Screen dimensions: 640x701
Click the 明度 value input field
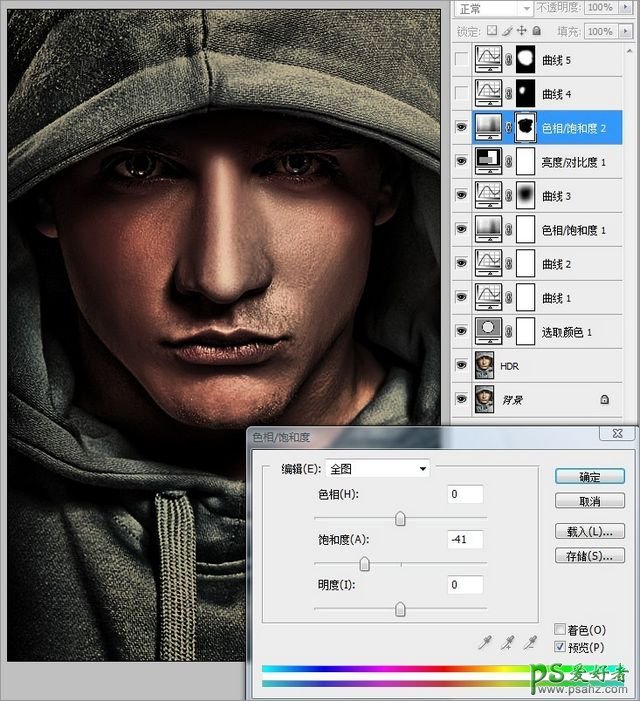point(466,584)
